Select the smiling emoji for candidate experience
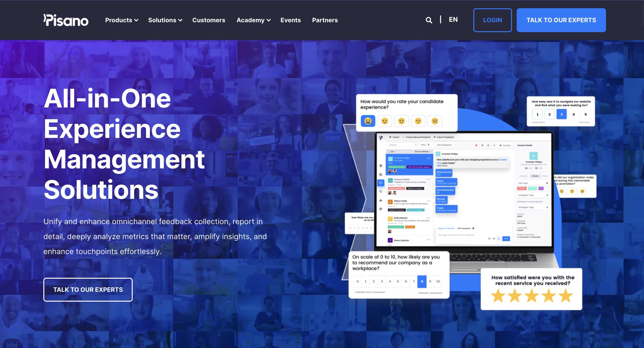The width and height of the screenshot is (644, 348). point(368,121)
